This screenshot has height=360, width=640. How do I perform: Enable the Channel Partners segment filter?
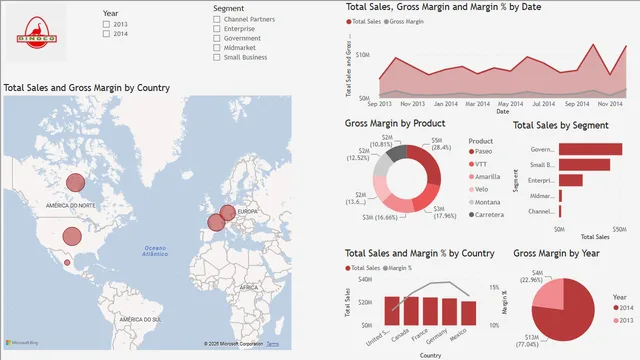coord(217,19)
